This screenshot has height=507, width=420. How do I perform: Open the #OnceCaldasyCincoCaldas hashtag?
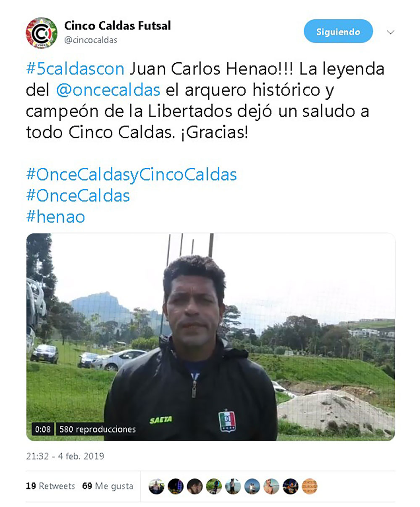[x=131, y=174]
